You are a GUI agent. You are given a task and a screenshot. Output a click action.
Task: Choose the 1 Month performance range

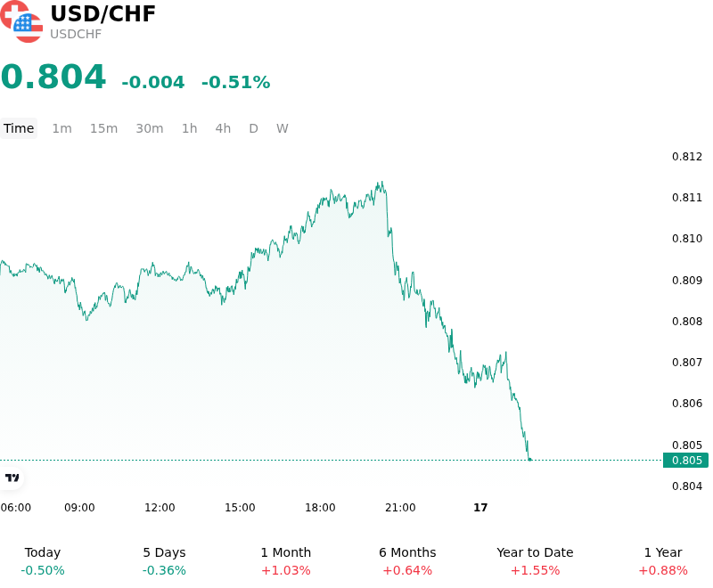286,561
